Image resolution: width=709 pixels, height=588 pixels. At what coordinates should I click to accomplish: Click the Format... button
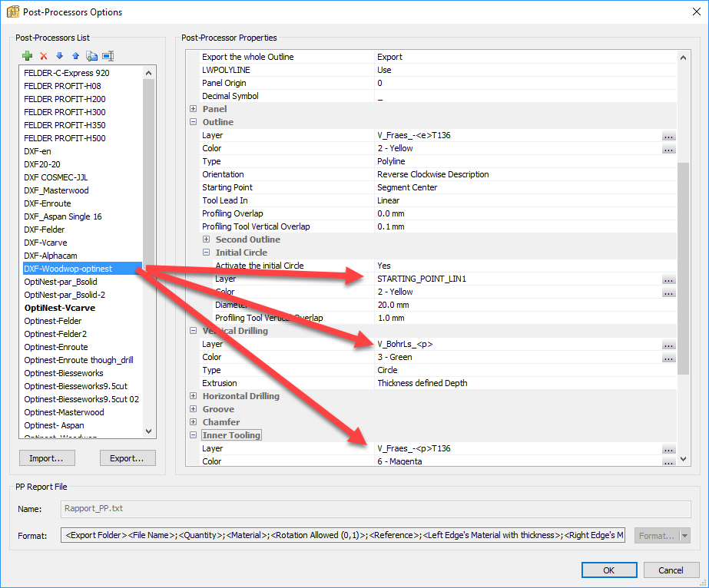pyautogui.click(x=657, y=536)
